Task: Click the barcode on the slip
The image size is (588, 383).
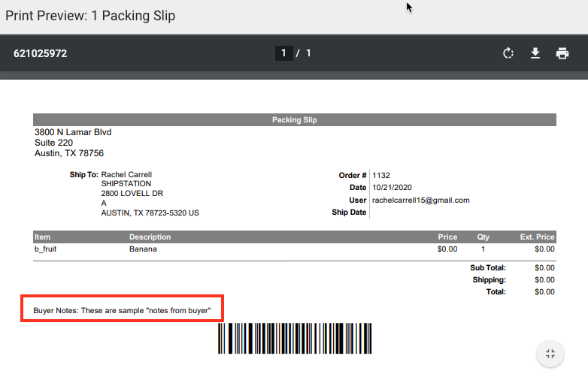Action: pyautogui.click(x=294, y=339)
